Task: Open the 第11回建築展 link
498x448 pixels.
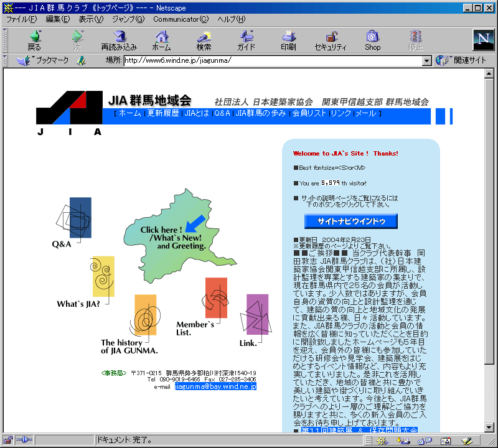Action: click(x=359, y=430)
